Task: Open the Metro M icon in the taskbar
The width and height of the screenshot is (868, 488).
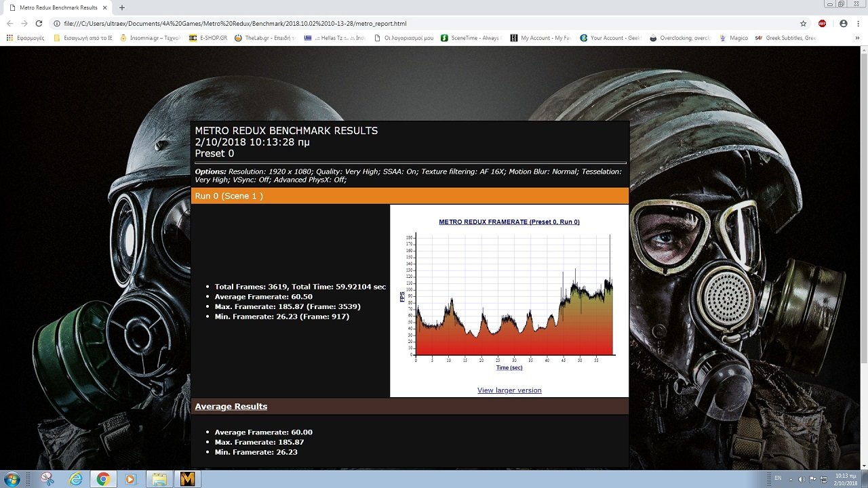Action: coord(187,479)
